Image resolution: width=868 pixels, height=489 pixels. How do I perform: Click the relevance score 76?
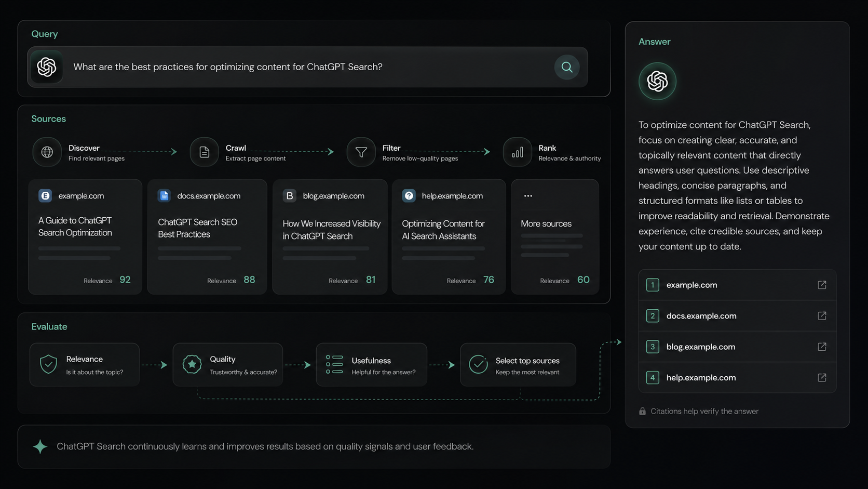(489, 280)
